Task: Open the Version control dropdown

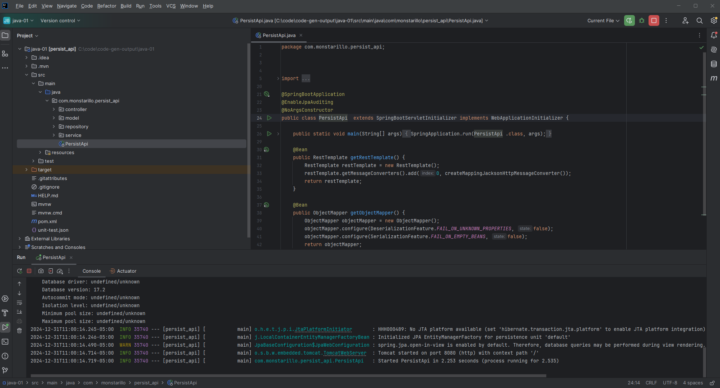Action: pyautogui.click(x=60, y=21)
